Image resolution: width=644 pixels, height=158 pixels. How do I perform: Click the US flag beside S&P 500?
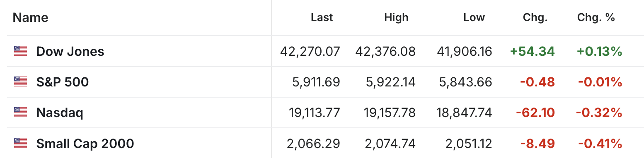pos(20,82)
